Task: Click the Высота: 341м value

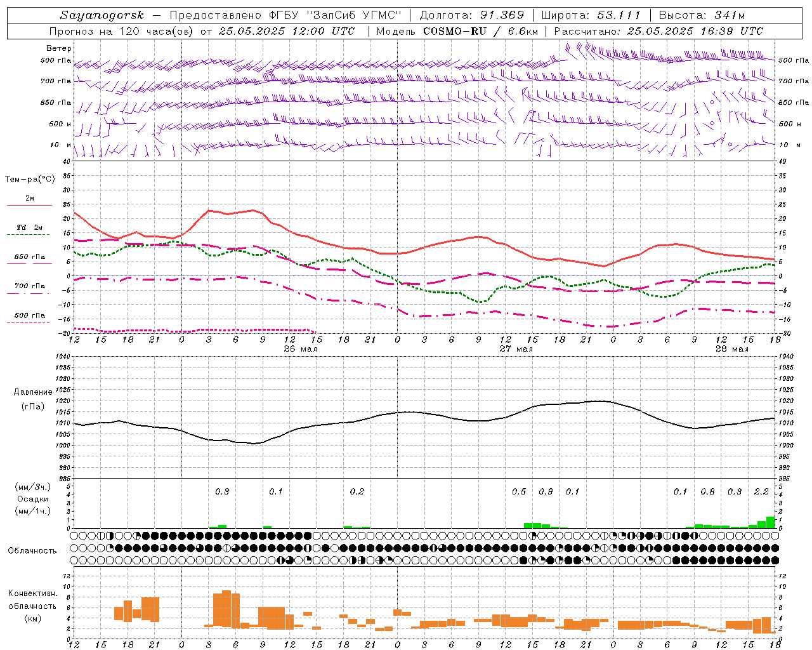Action: (702, 15)
